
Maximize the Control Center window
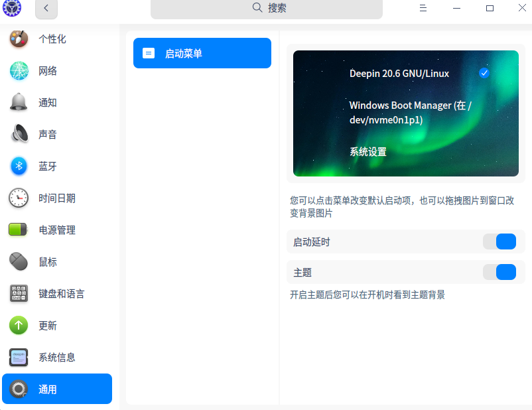(490, 8)
